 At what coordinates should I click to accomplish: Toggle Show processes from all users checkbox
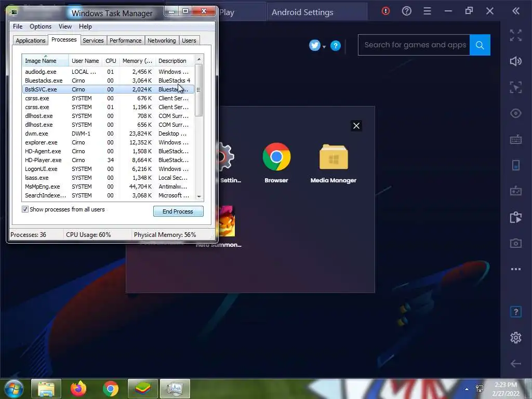click(25, 209)
